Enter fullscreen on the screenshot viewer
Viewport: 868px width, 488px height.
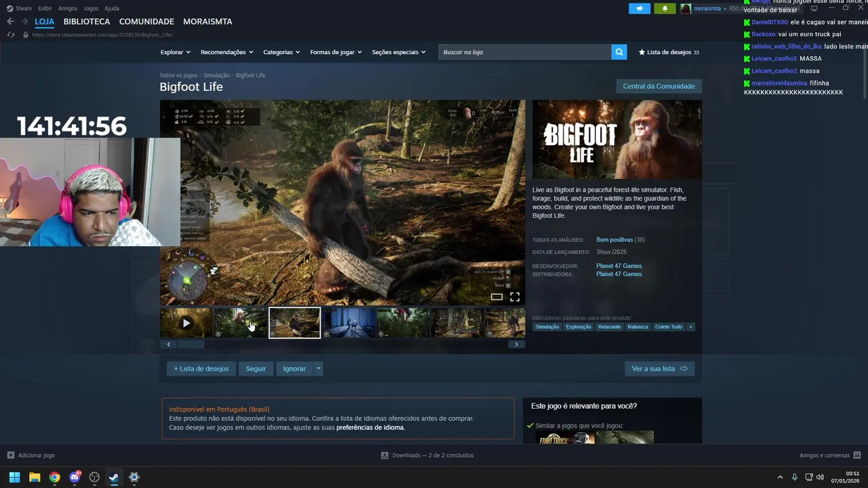[515, 297]
